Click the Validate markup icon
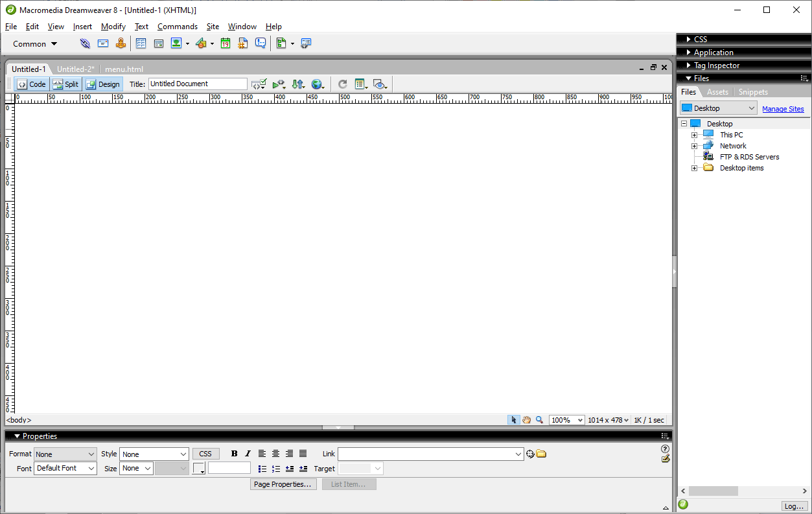Viewport: 812px width, 514px height. click(x=259, y=84)
